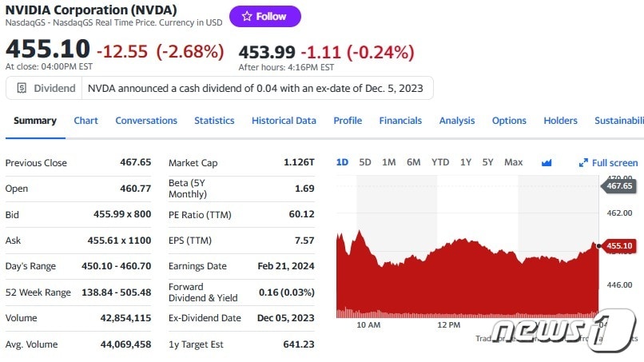The image size is (644, 362).
Task: Select the 5D chart range
Action: (x=365, y=162)
